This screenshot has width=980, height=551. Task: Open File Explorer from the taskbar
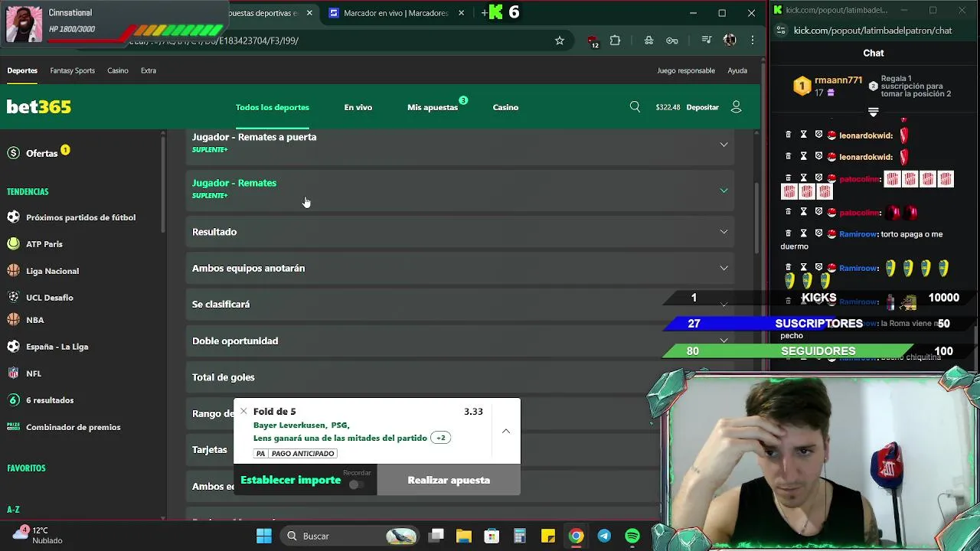[464, 536]
